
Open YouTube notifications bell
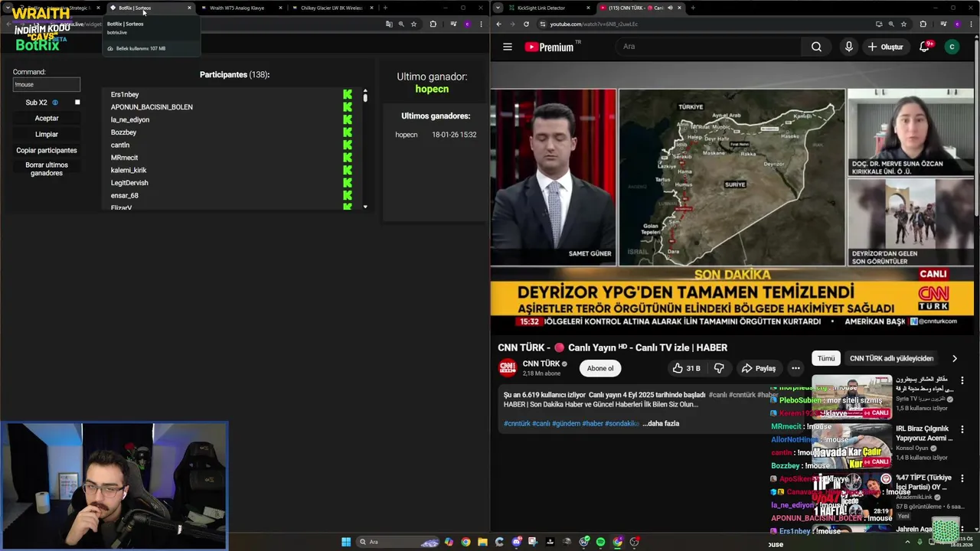pos(924,47)
